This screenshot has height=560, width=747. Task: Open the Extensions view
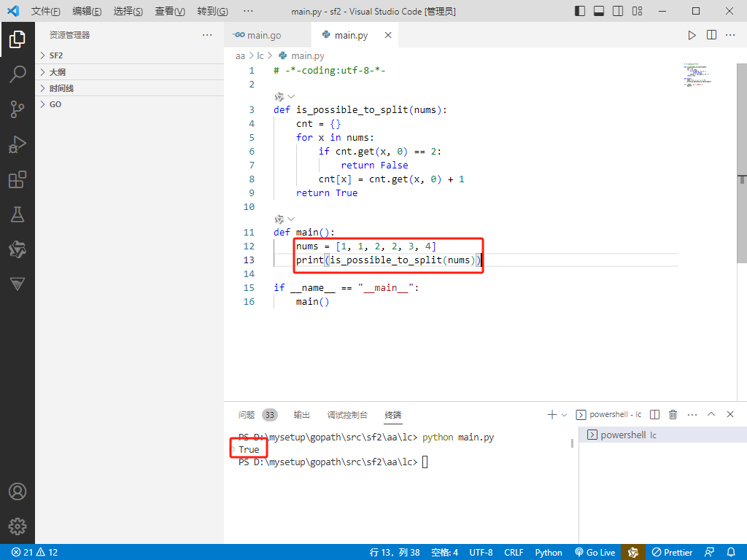18,179
